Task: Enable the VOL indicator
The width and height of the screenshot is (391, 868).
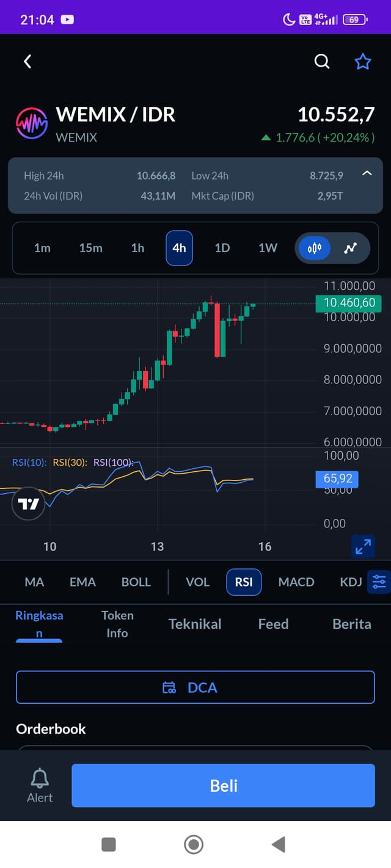Action: (197, 582)
